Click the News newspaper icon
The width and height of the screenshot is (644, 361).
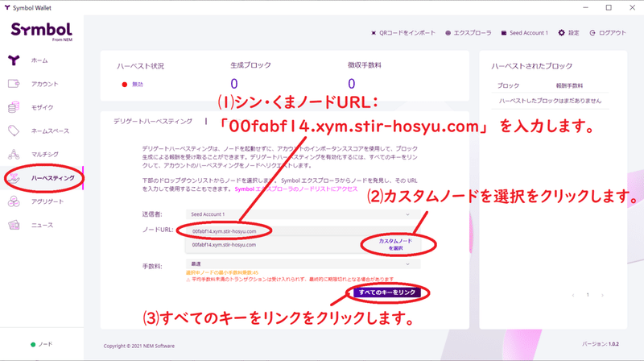pyautogui.click(x=14, y=225)
